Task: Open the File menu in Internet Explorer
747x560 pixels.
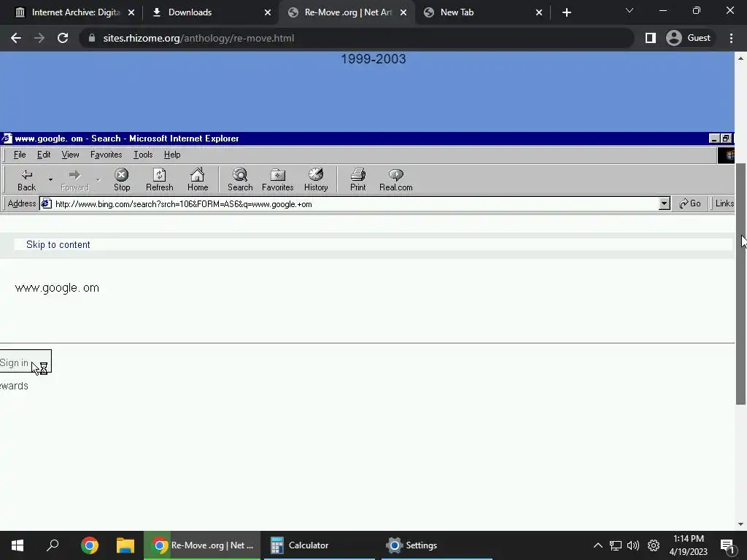Action: point(20,155)
